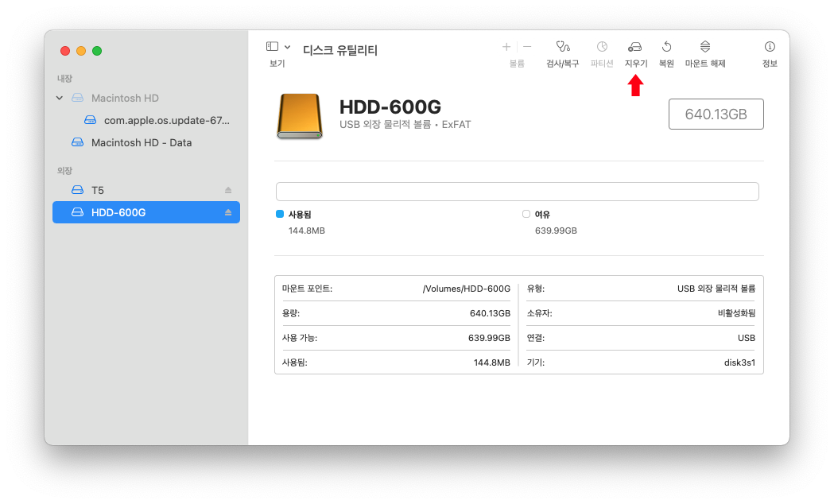
Task: Click the 내장 sidebar section header
Action: pyautogui.click(x=64, y=78)
